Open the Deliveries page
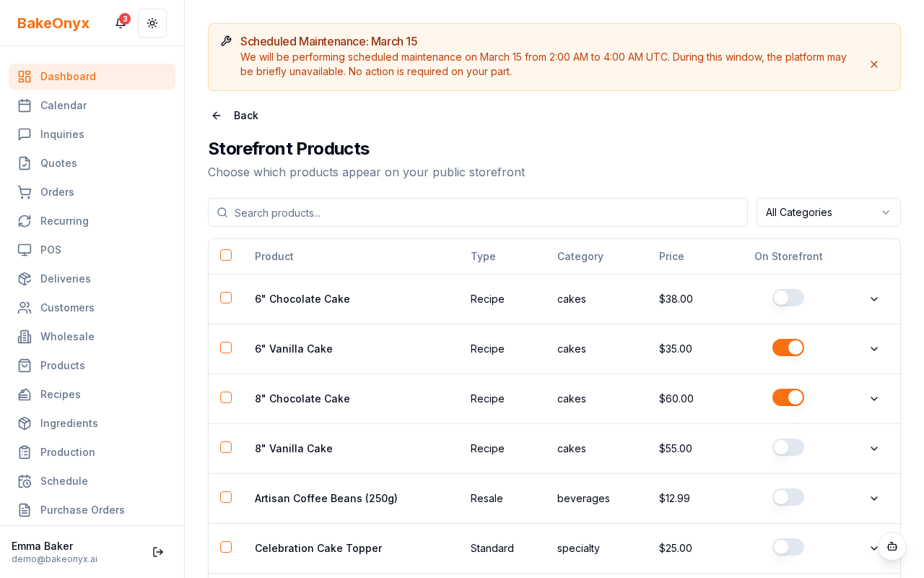This screenshot has width=924, height=578. [x=66, y=279]
